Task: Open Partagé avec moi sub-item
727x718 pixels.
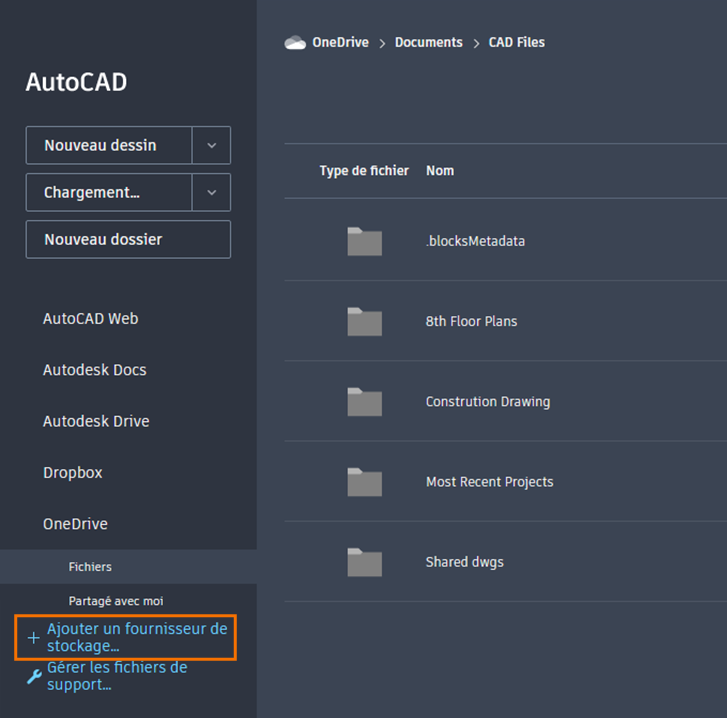Action: 116,601
